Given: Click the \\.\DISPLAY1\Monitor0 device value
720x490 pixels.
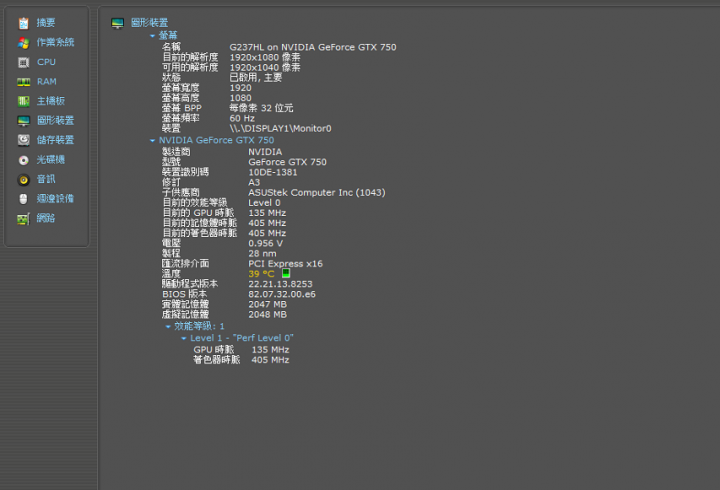Looking at the screenshot, I should click(280, 128).
